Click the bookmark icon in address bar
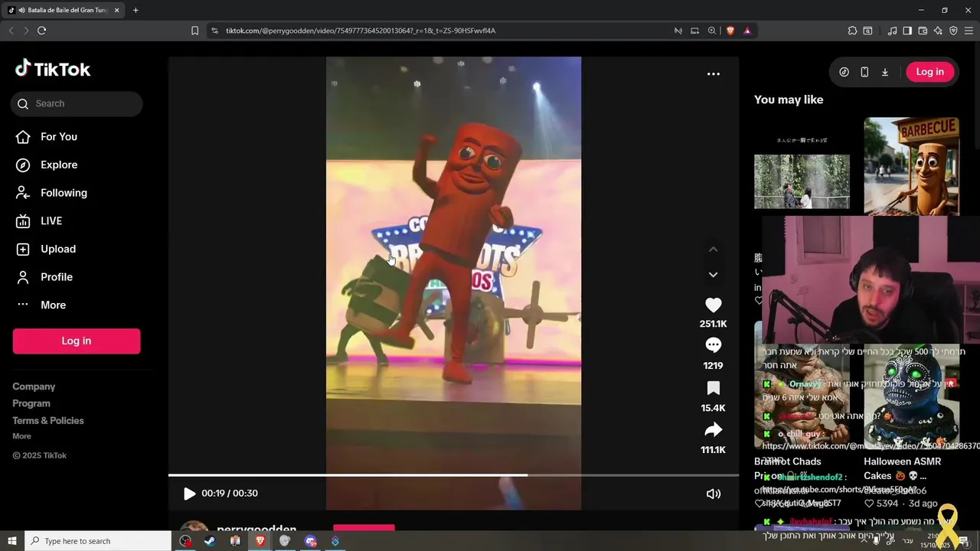Image resolution: width=980 pixels, height=551 pixels. [194, 31]
